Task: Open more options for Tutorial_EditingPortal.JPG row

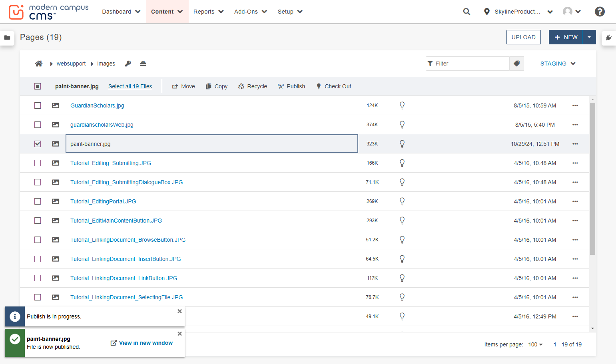Action: point(575,201)
